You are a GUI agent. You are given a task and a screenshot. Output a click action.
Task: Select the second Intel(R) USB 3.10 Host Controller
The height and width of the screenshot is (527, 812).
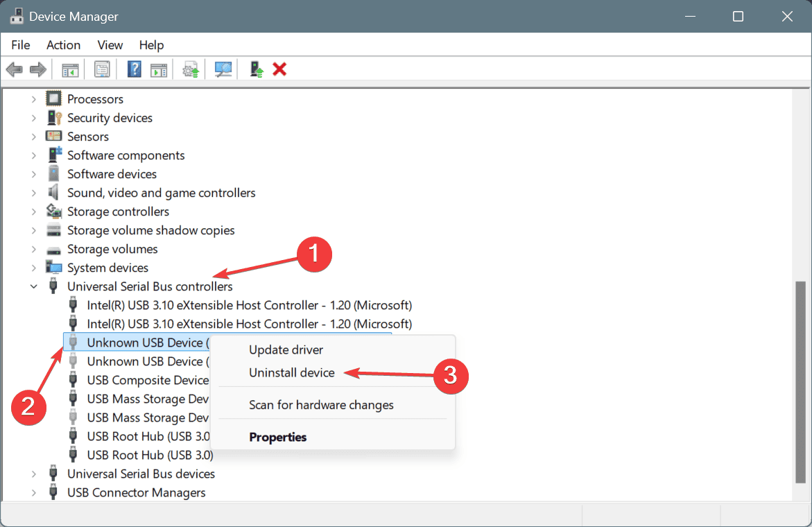[x=249, y=324]
